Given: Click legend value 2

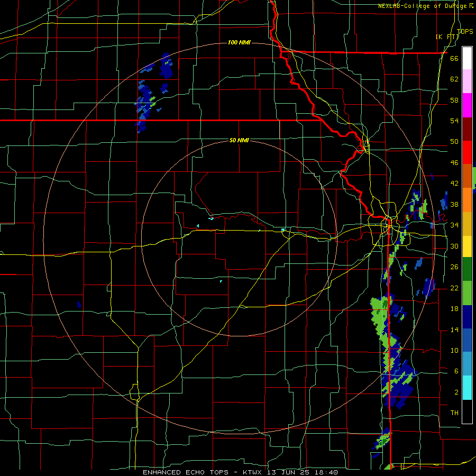Looking at the screenshot, I should [456, 392].
